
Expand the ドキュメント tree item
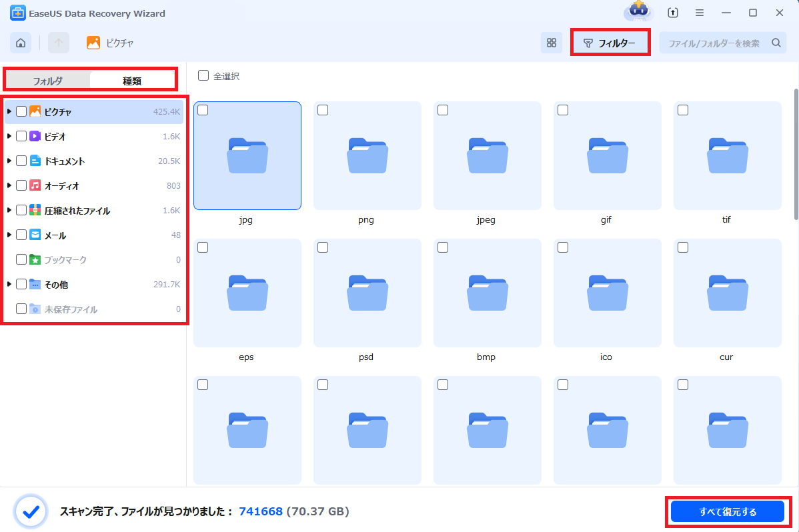click(8, 161)
